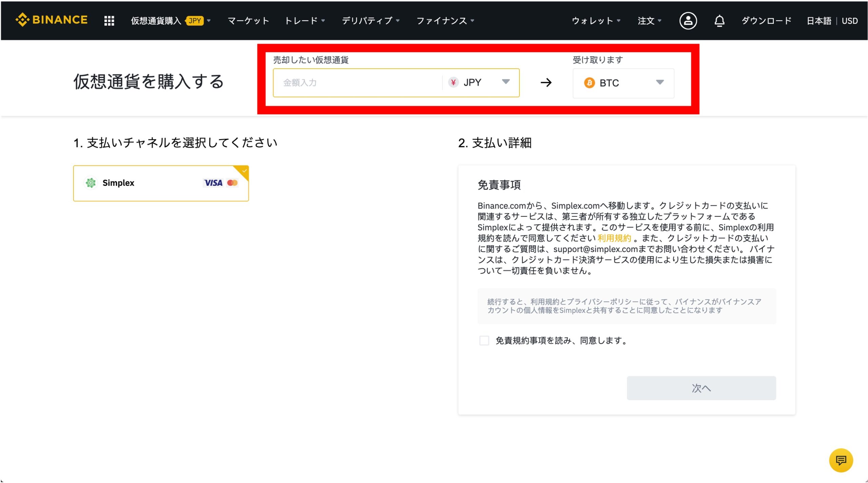Click the Simplex logo icon
Image resolution: width=868 pixels, height=483 pixels.
pyautogui.click(x=91, y=183)
